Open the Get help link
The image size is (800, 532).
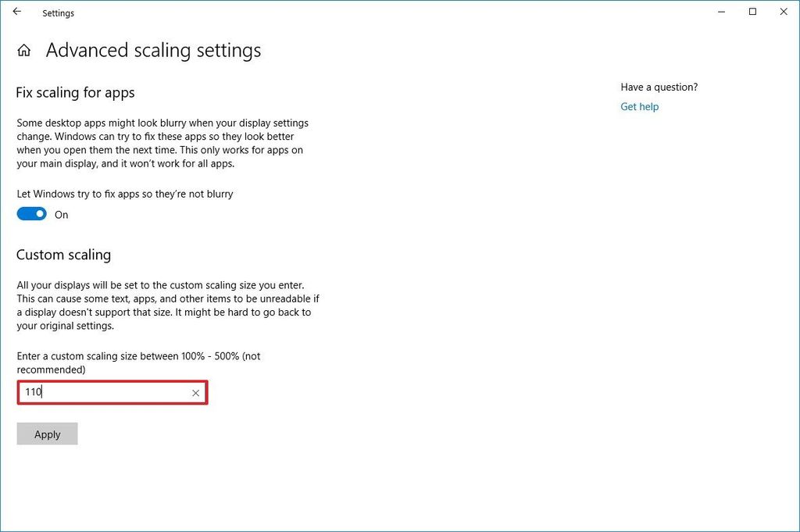(639, 106)
